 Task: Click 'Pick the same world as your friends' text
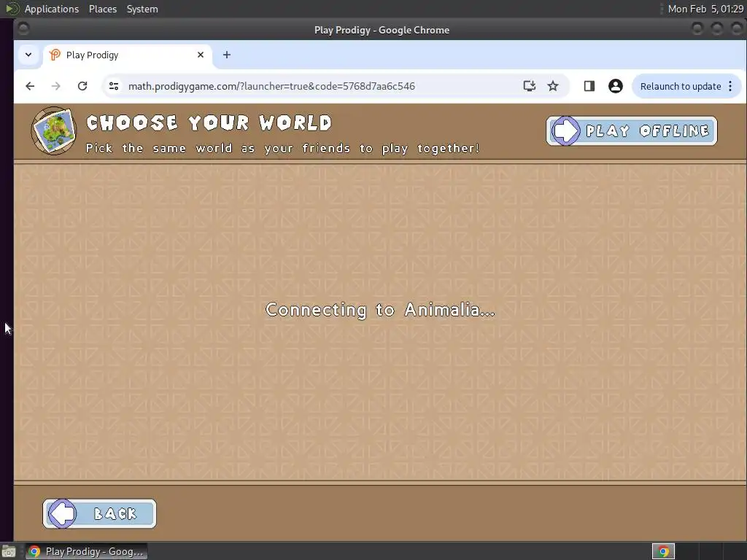coord(282,148)
